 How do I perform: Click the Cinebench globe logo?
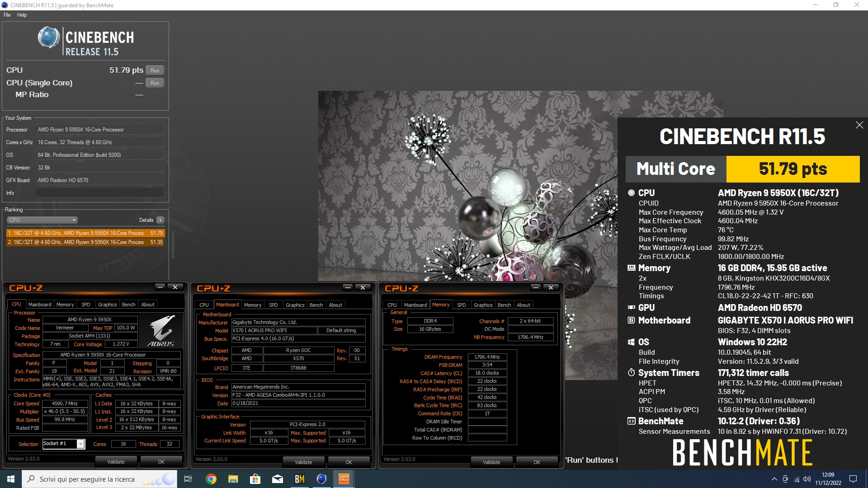[x=48, y=38]
